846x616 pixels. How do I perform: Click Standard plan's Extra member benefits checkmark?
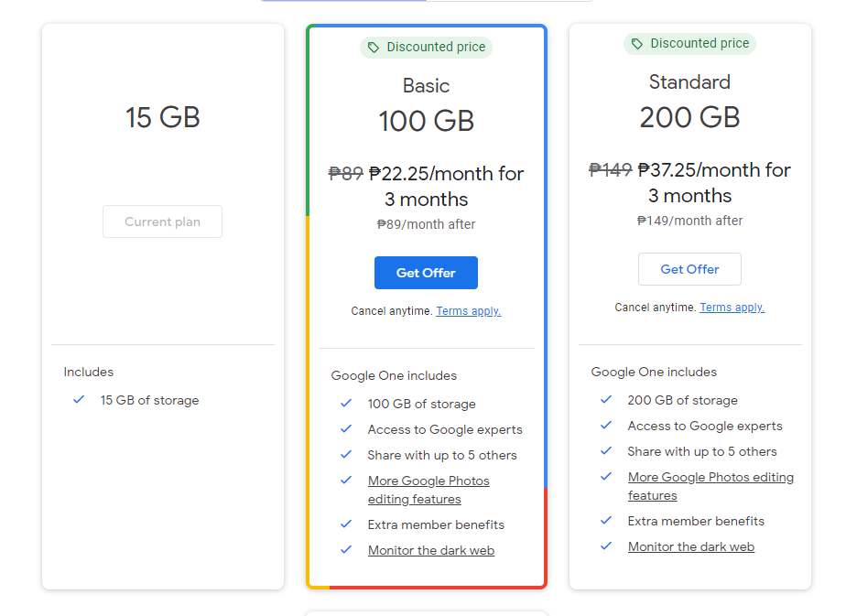point(606,521)
